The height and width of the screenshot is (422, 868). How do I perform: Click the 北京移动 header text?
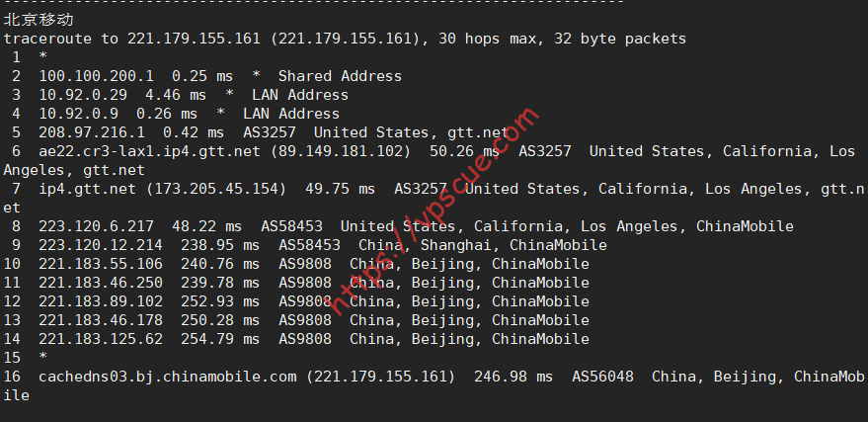pyautogui.click(x=39, y=21)
